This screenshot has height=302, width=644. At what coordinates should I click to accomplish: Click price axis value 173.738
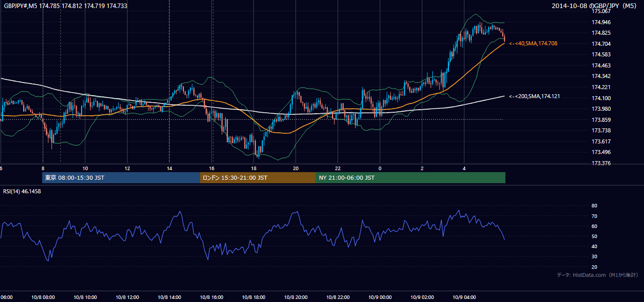[601, 130]
